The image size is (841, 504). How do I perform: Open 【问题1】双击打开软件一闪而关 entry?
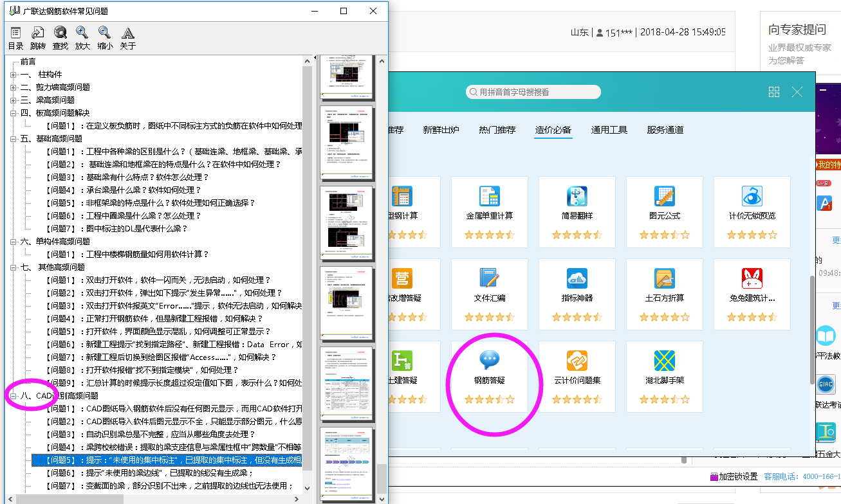click(x=158, y=280)
